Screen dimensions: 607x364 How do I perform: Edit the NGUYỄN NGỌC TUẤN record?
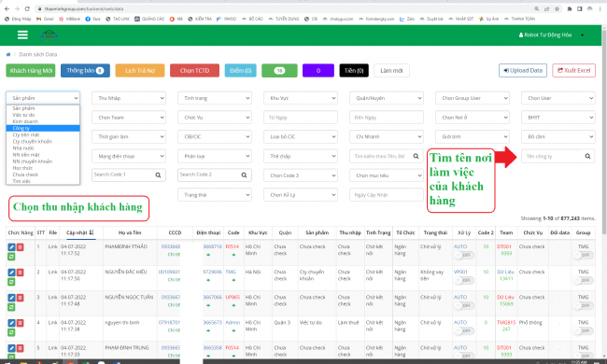(11, 298)
